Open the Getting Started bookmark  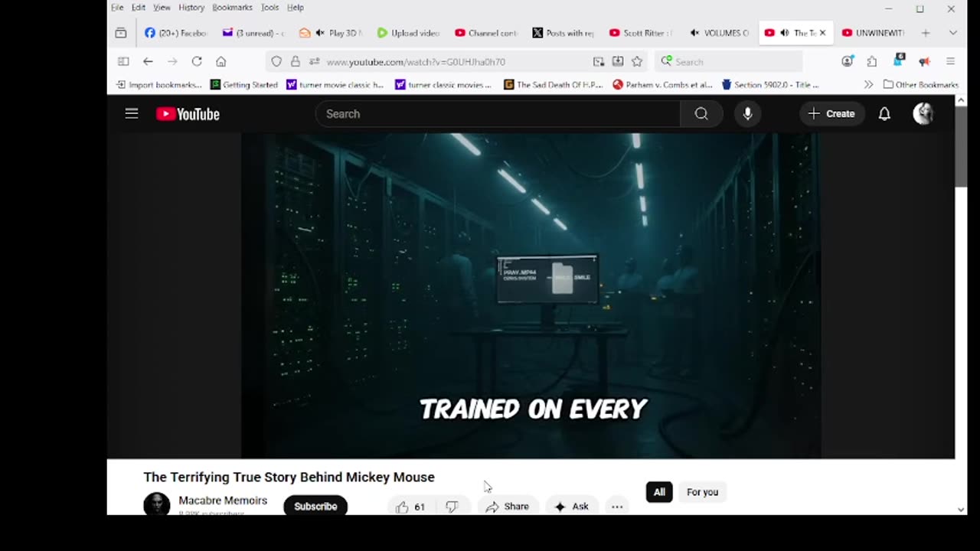(244, 85)
